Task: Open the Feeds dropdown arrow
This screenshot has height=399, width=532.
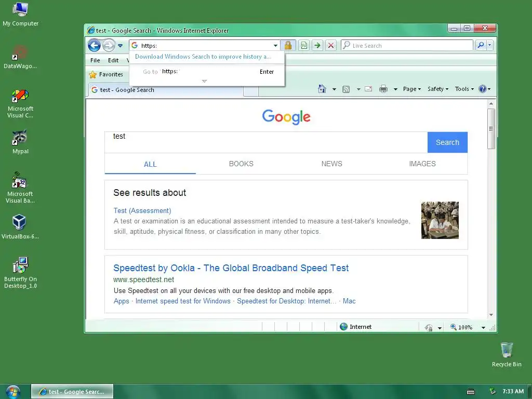Action: point(358,89)
